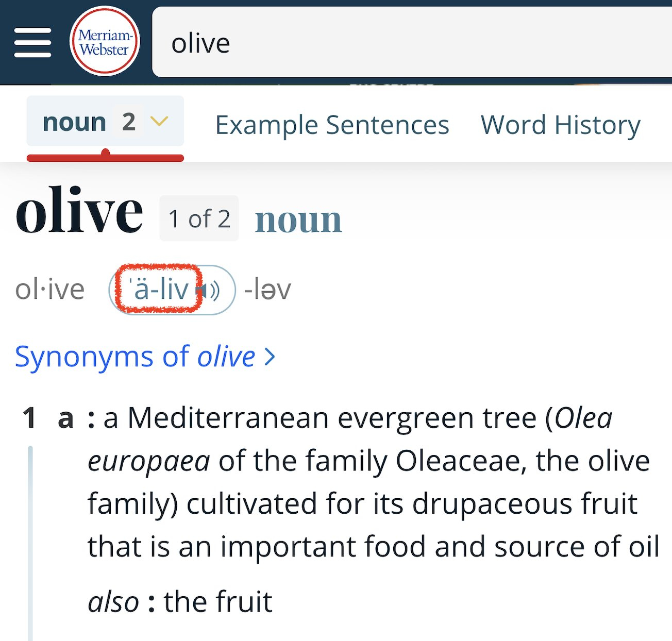Click the yellow chevron beside noun 2
Image resolution: width=672 pixels, height=641 pixels.
159,122
